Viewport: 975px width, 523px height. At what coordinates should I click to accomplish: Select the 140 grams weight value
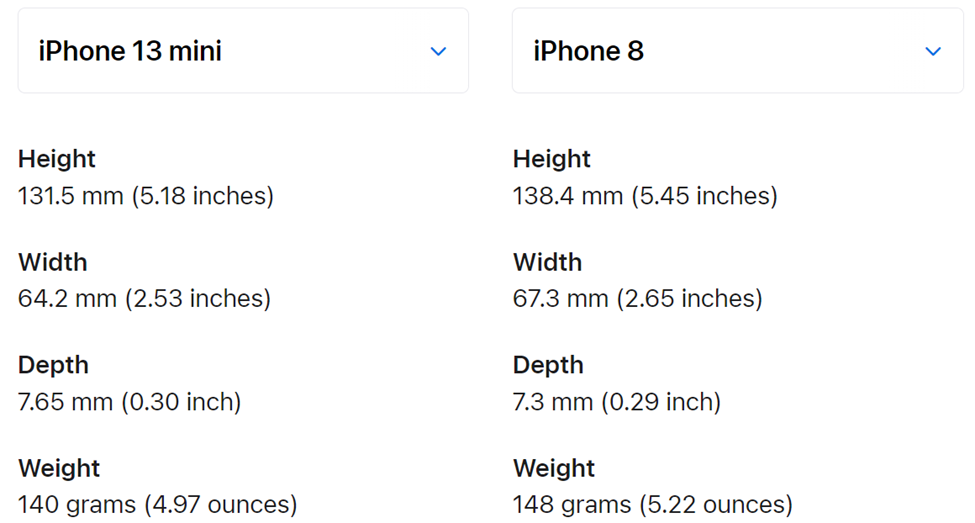[158, 504]
